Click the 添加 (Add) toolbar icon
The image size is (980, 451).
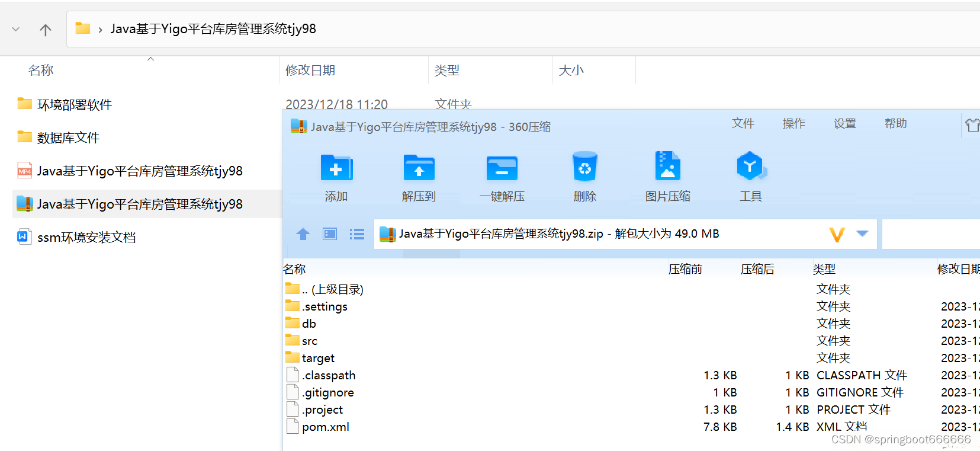point(336,168)
